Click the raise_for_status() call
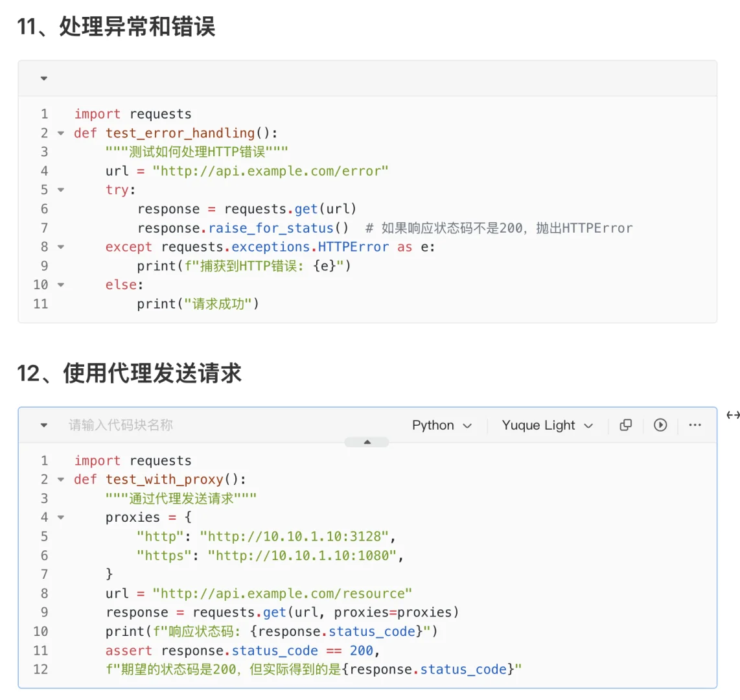The height and width of the screenshot is (700, 740). [x=278, y=228]
